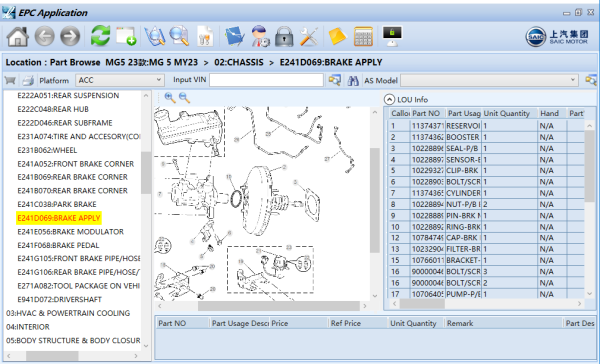Viewport: 600px width, 364px height.
Task: Open 05:BODY STRUCTURE group
Action: click(x=73, y=340)
